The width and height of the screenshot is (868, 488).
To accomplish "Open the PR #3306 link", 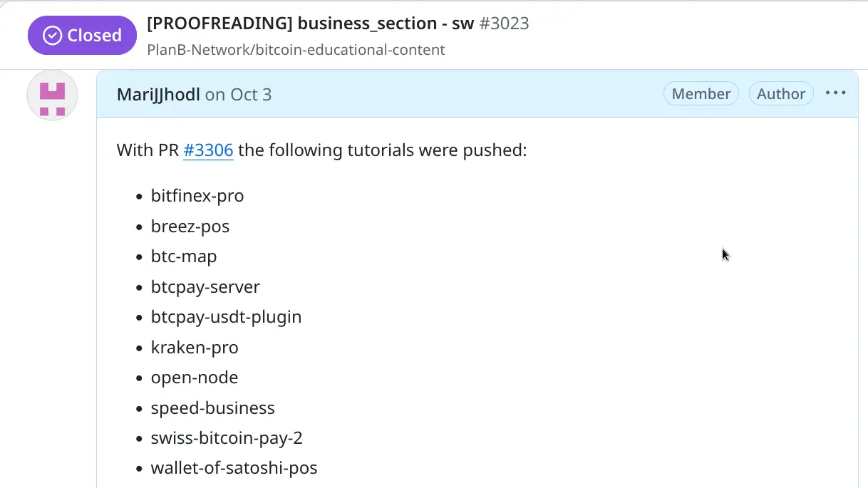I will click(208, 151).
